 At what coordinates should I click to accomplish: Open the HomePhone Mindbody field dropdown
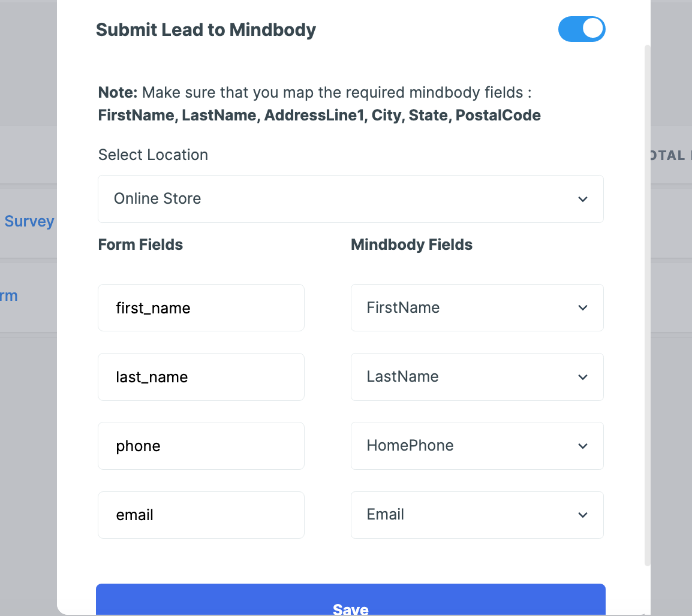click(x=477, y=446)
